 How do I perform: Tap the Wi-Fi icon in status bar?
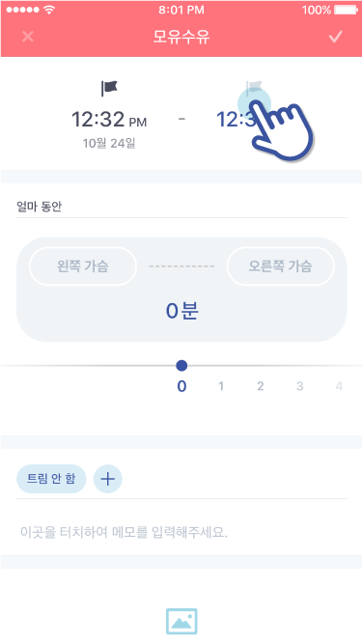click(49, 10)
